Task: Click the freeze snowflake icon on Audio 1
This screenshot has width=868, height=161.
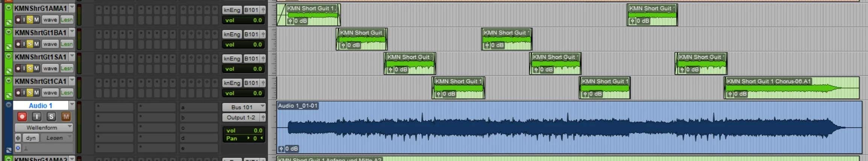Action: pos(18,138)
